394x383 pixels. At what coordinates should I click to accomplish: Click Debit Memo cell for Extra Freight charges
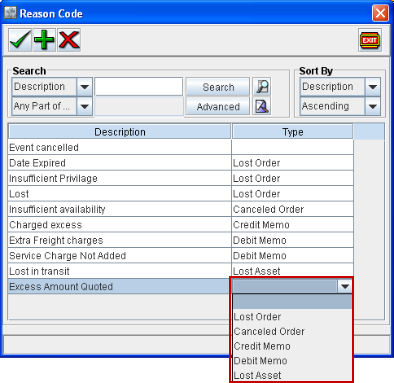pyautogui.click(x=293, y=240)
